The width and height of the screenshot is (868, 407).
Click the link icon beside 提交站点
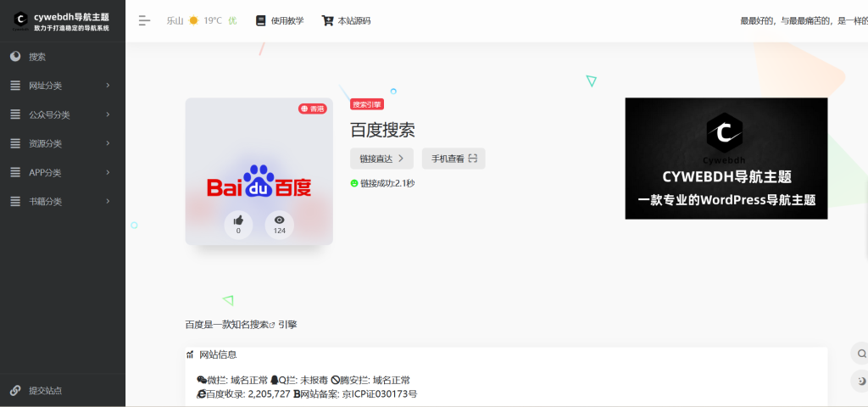point(15,390)
